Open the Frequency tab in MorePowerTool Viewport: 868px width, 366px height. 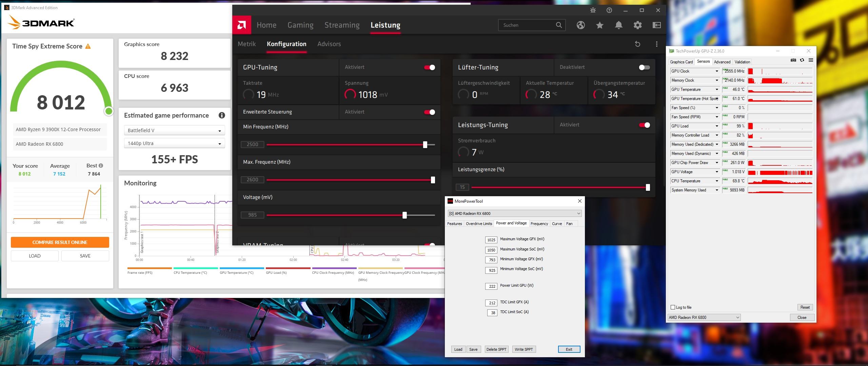[x=539, y=224]
